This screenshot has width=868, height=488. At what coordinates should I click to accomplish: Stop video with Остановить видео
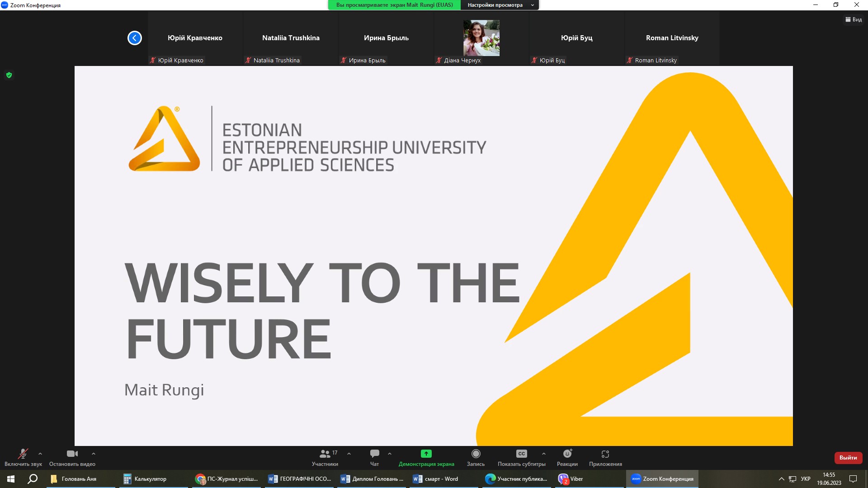coord(72,458)
